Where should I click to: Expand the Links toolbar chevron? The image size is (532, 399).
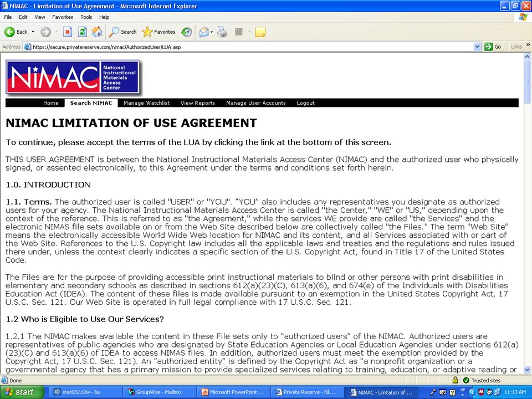pos(528,45)
